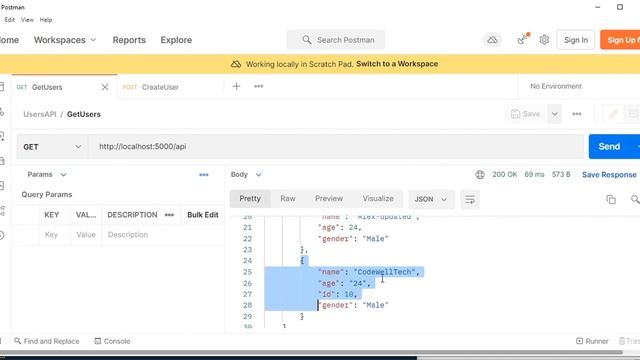Open column options dots next to DESCRIPTION

(x=169, y=215)
